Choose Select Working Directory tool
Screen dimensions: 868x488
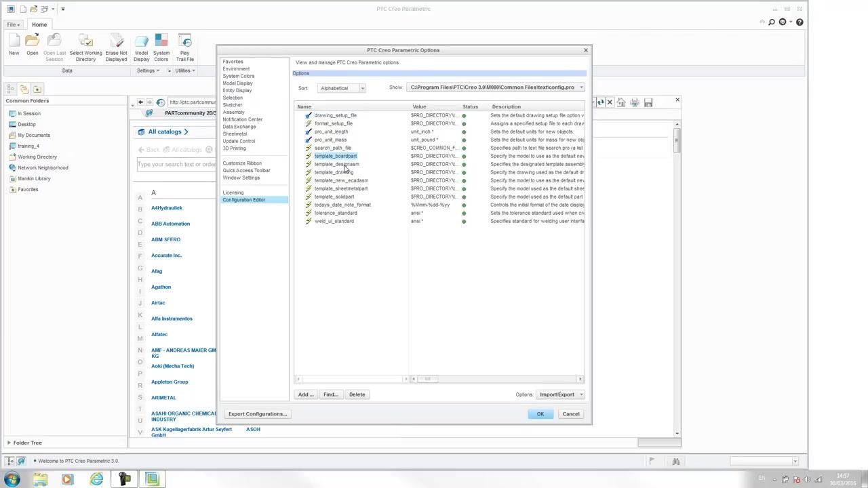(85, 47)
